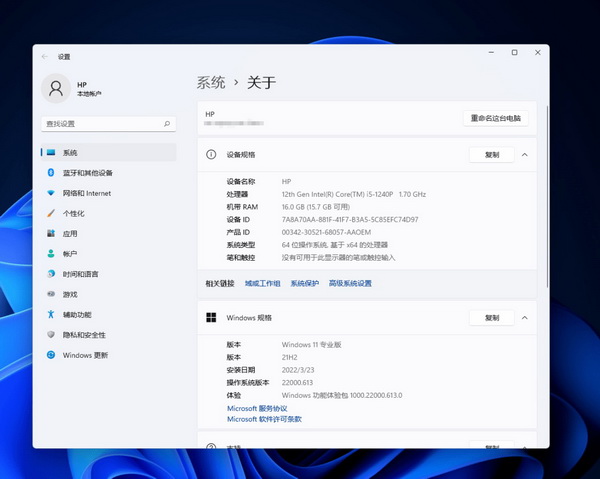Viewport: 600px width, 479px height.
Task: Click 重命名这台电脑 button
Action: [496, 118]
